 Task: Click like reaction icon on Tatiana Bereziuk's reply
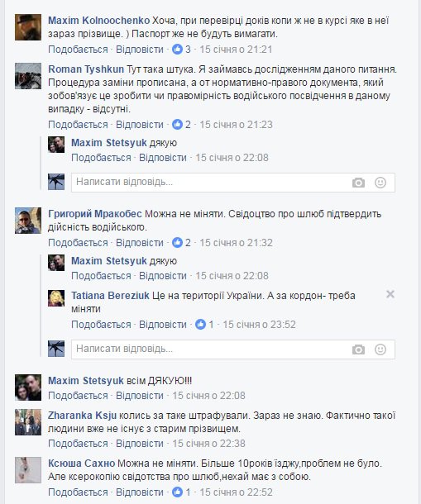pos(200,325)
